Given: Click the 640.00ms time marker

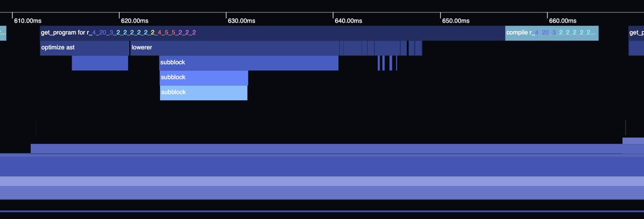Looking at the screenshot, I should [348, 21].
